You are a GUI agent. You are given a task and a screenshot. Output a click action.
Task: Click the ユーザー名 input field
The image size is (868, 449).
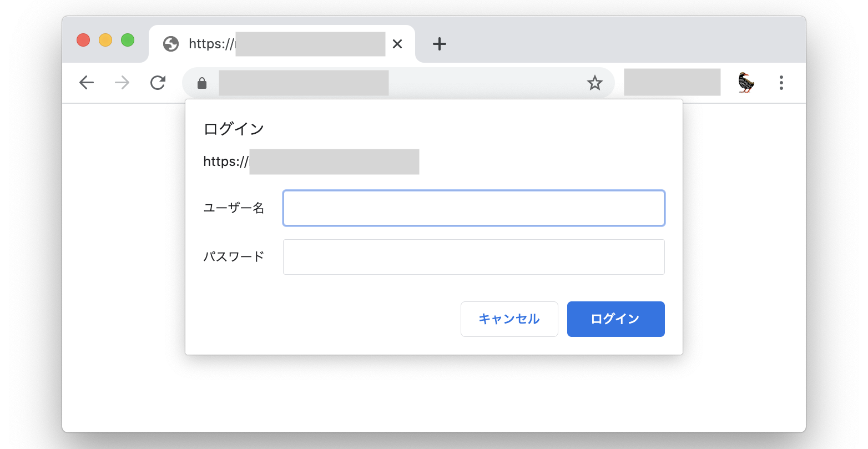click(x=473, y=208)
